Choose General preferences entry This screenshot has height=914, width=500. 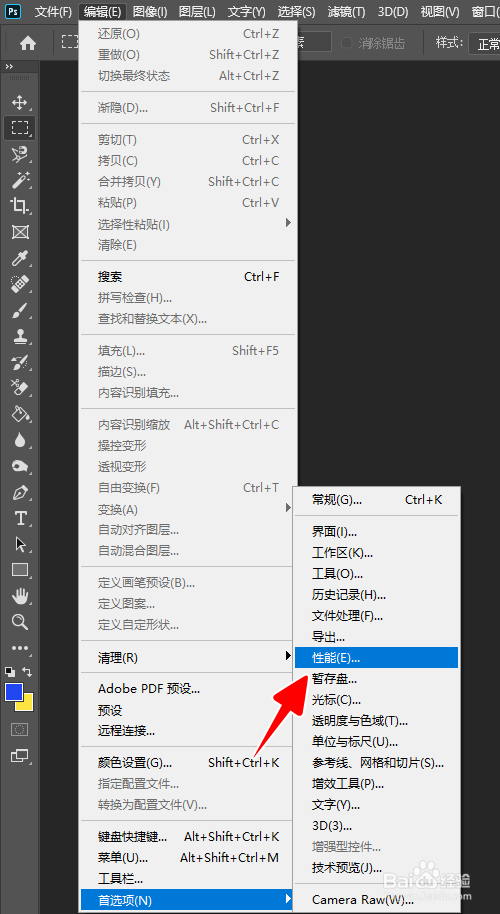coord(376,500)
